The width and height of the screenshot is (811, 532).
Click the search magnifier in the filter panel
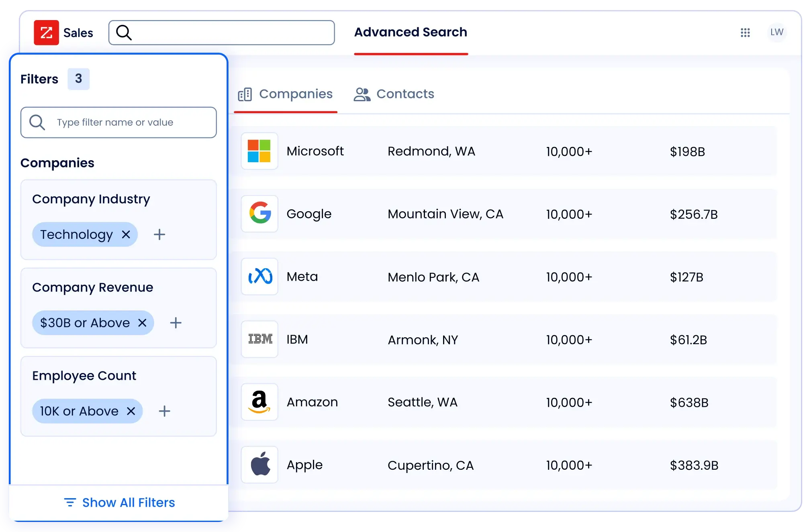[37, 122]
